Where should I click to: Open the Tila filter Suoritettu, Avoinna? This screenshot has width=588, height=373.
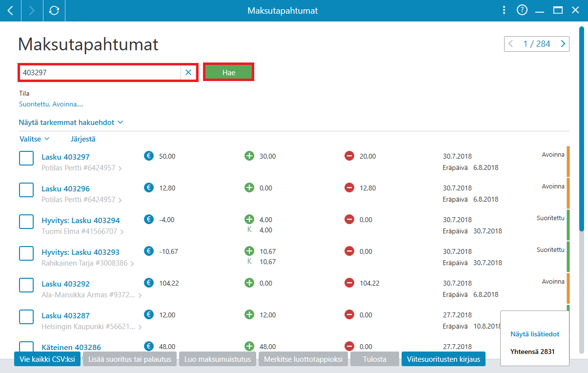[x=51, y=104]
